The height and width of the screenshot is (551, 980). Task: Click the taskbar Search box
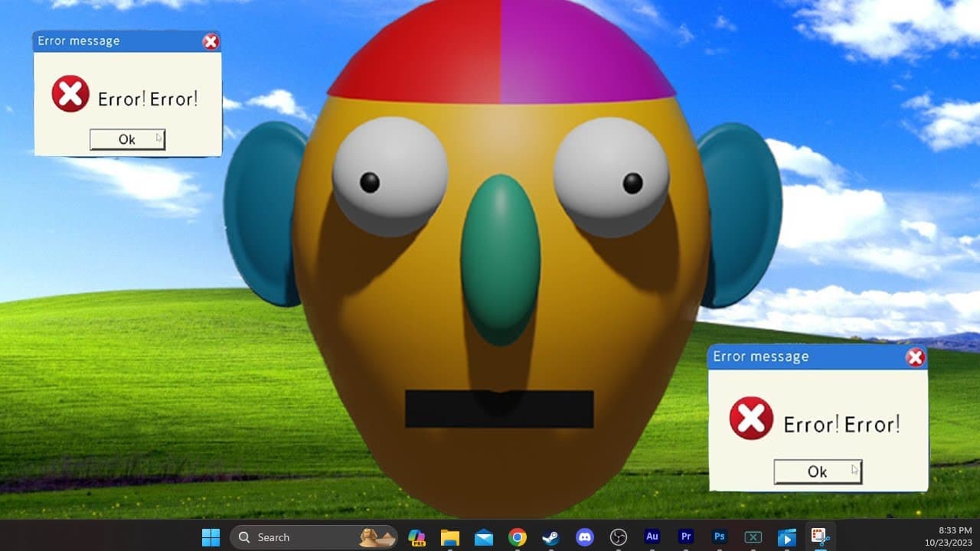[x=314, y=537]
